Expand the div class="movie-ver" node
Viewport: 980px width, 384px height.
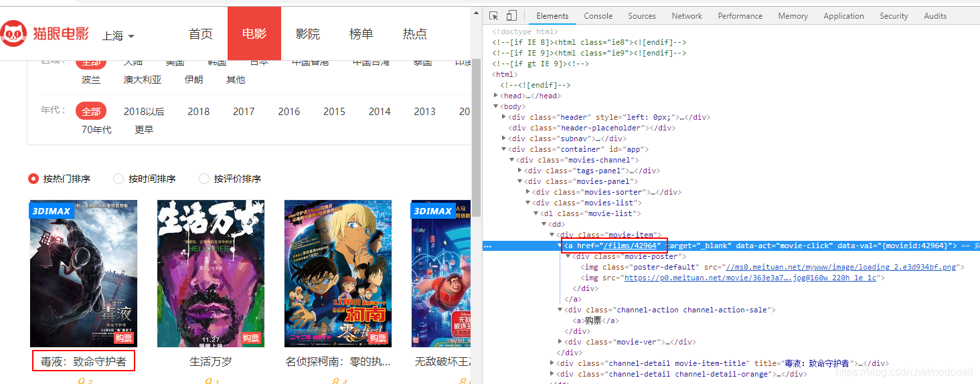[560, 342]
